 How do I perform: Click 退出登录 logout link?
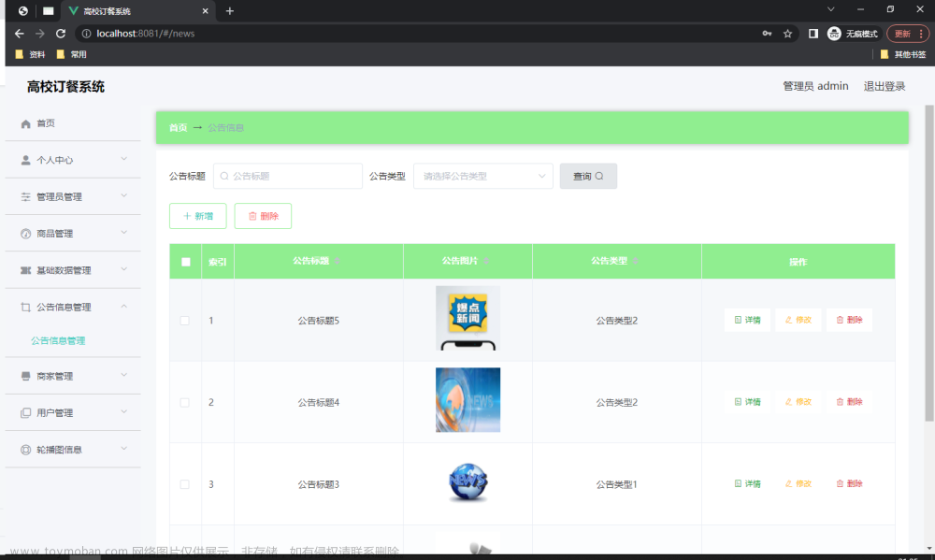(885, 86)
